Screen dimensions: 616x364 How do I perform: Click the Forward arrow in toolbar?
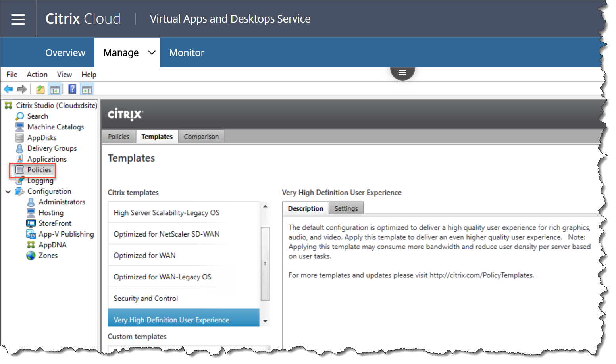[x=22, y=89]
